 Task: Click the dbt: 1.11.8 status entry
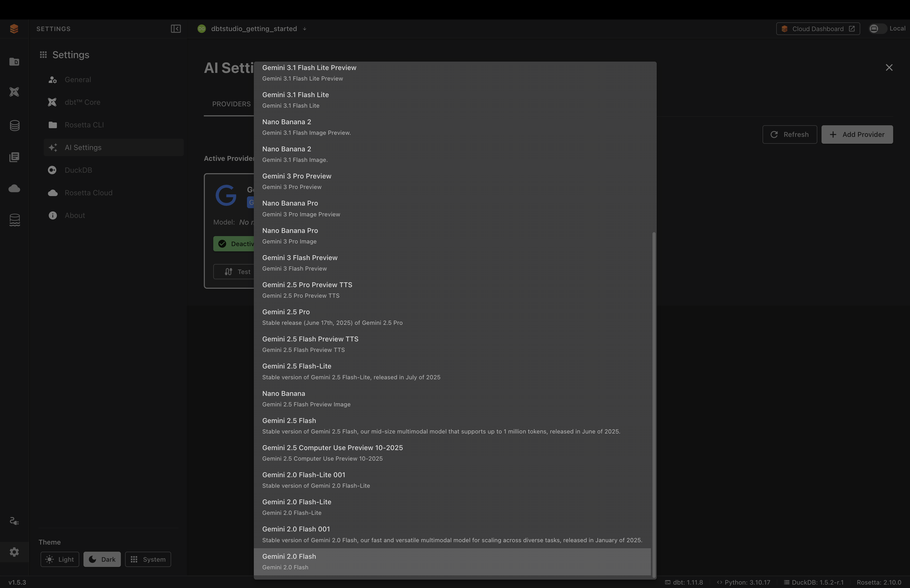pos(684,582)
